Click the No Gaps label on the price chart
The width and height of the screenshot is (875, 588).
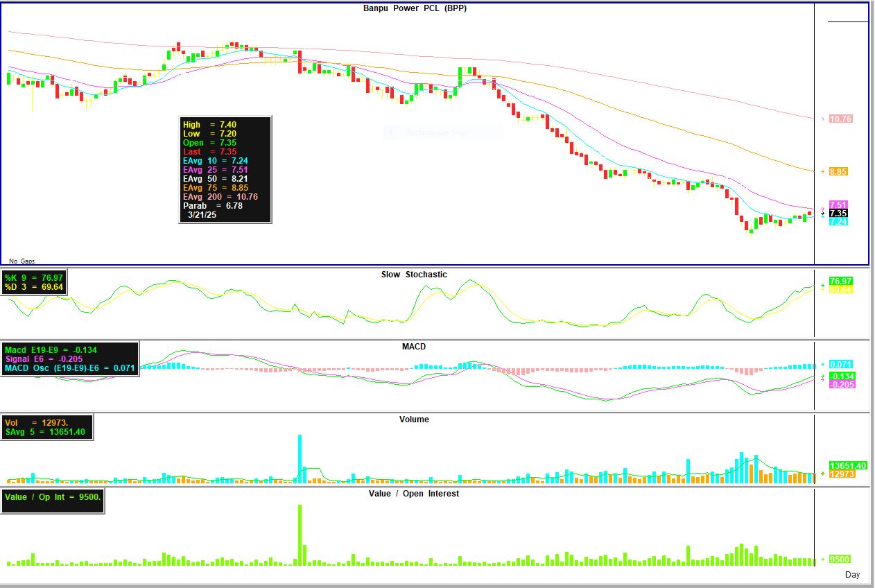point(21,261)
